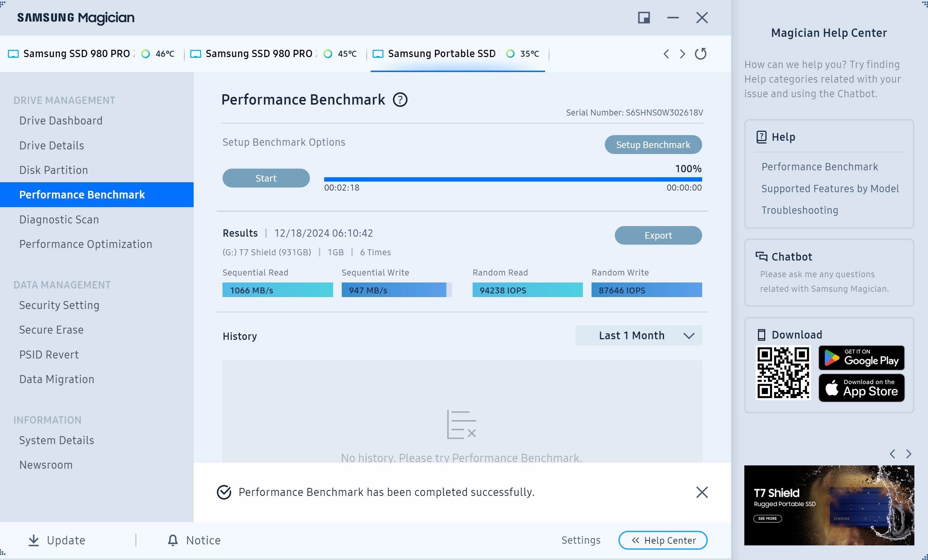The image size is (928, 560).
Task: Go to next drive tab arrow
Action: (x=682, y=54)
